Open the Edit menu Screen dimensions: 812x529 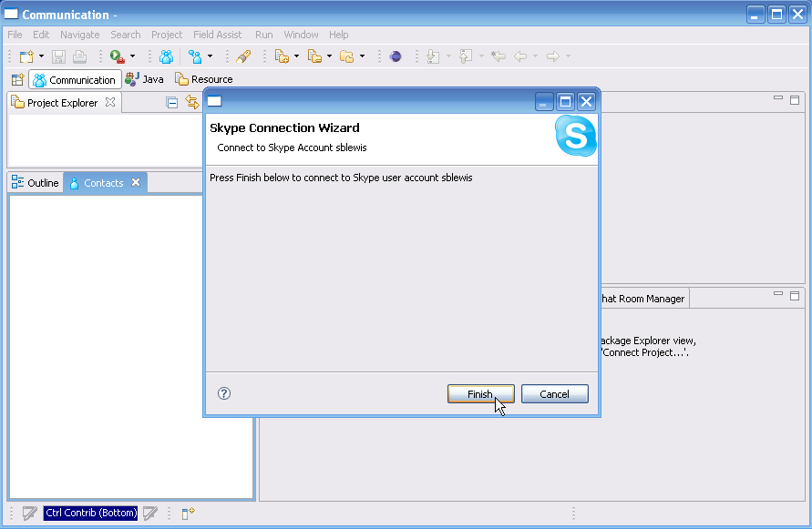click(41, 35)
